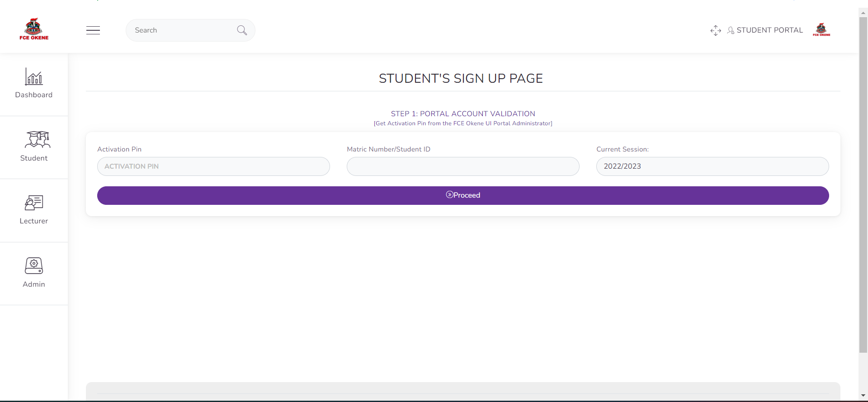Open the Student graduates icon
868x402 pixels.
click(x=37, y=140)
